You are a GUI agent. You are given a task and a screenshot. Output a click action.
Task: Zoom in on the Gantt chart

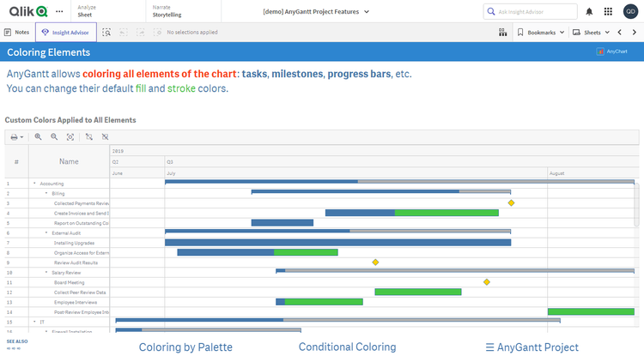[38, 136]
